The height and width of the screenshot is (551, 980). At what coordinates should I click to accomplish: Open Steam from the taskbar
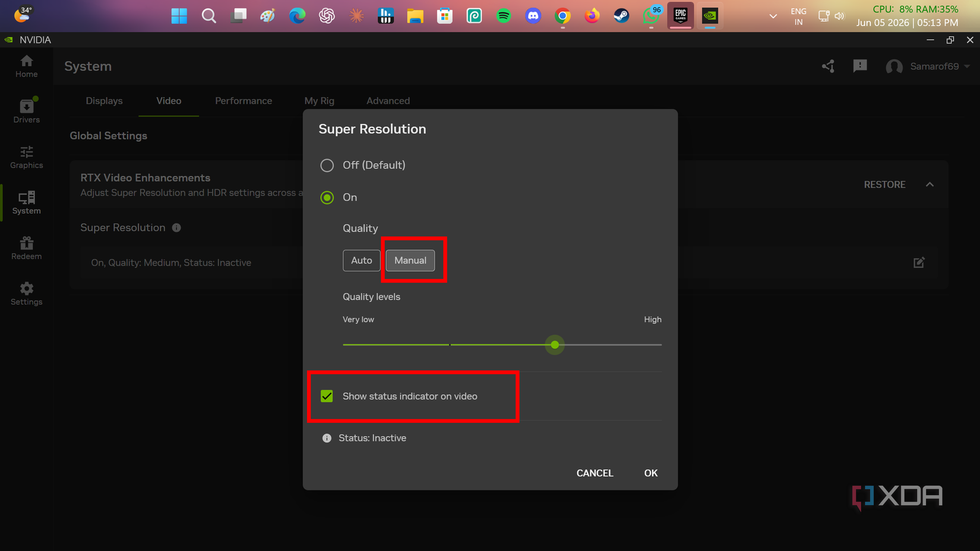tap(621, 15)
